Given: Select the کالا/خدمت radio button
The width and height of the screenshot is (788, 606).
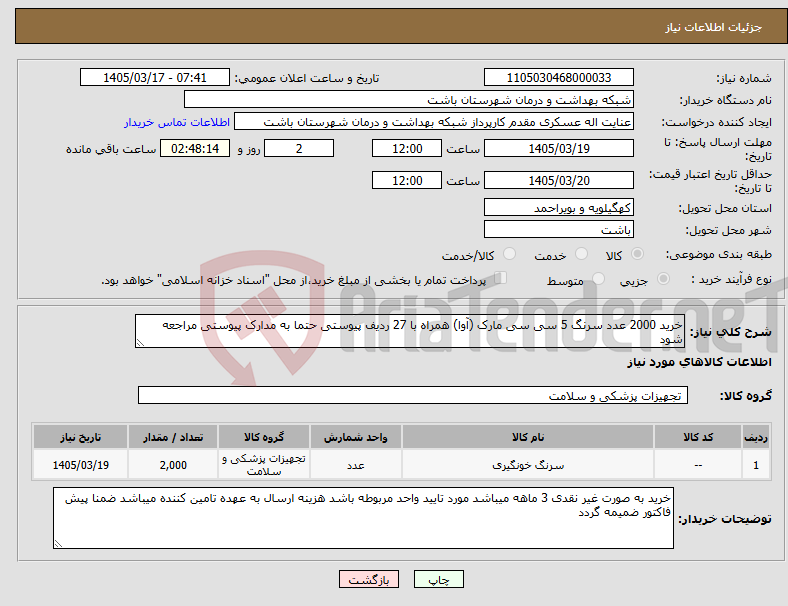Looking at the screenshot, I should 509,254.
